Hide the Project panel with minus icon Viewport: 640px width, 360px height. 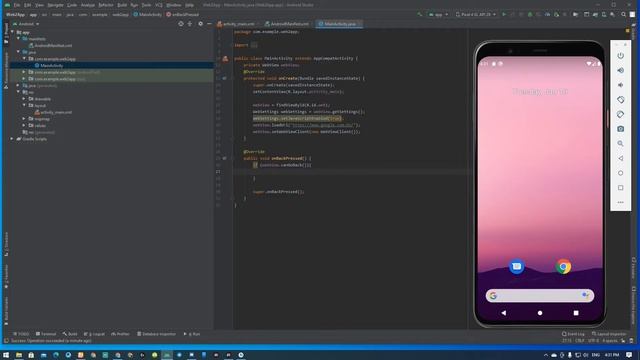click(209, 24)
